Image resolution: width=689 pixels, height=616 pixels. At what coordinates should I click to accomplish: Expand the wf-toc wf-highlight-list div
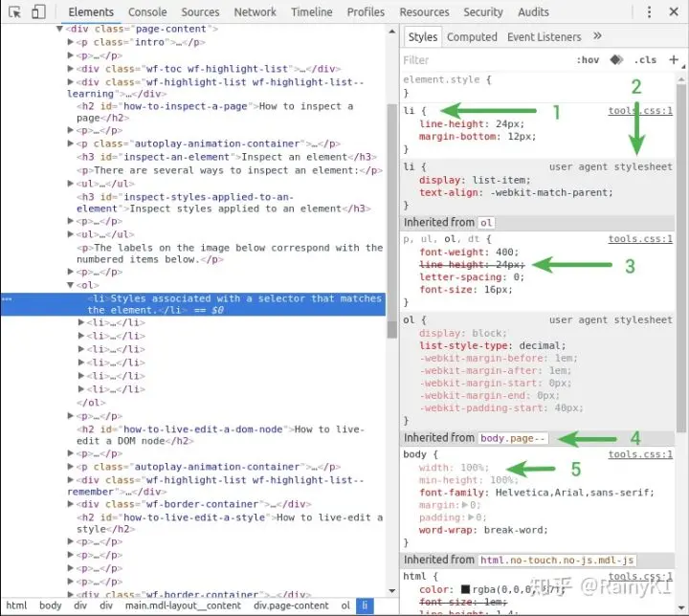tap(70, 69)
